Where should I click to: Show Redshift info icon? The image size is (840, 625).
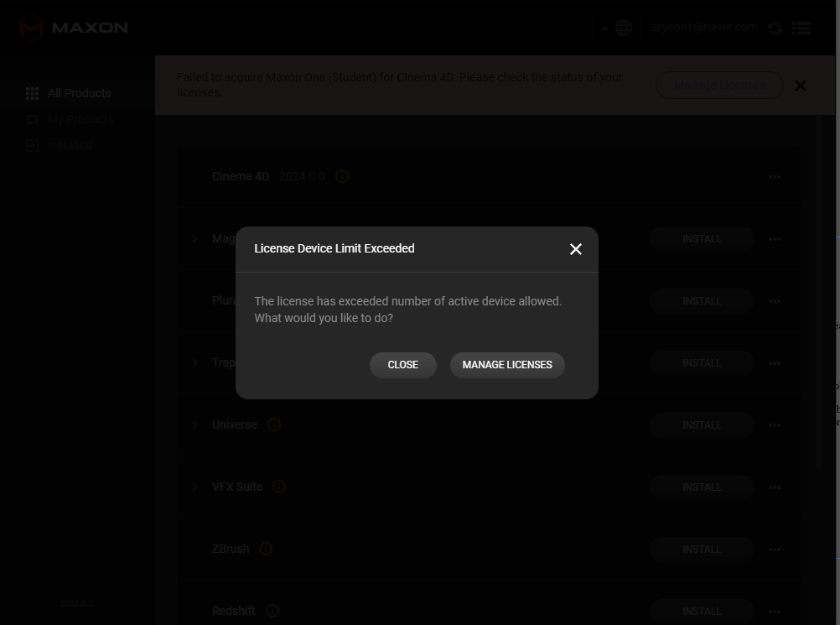(x=272, y=611)
